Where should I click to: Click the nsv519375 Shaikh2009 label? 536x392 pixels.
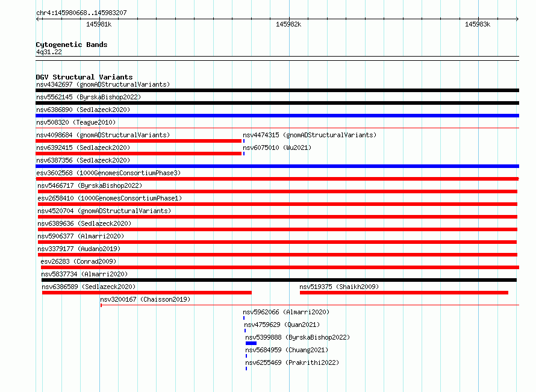339,287
